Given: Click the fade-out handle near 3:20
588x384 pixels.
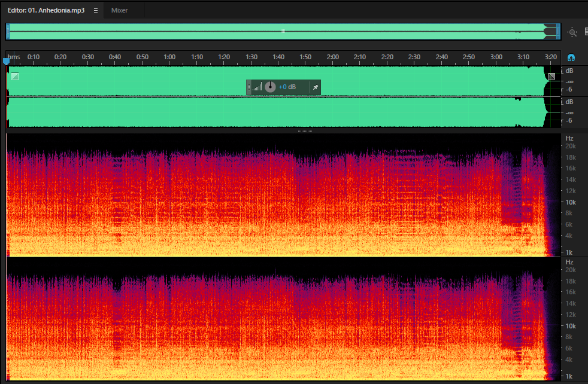Looking at the screenshot, I should pyautogui.click(x=551, y=77).
